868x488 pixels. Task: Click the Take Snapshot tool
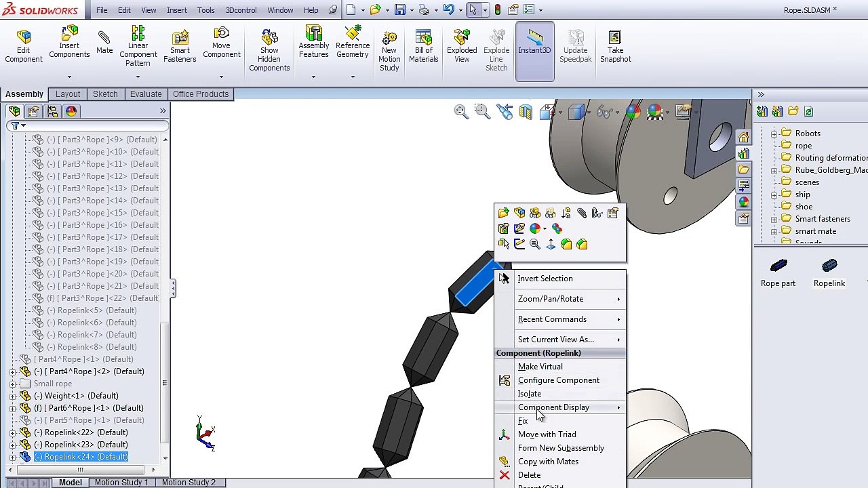click(x=615, y=46)
